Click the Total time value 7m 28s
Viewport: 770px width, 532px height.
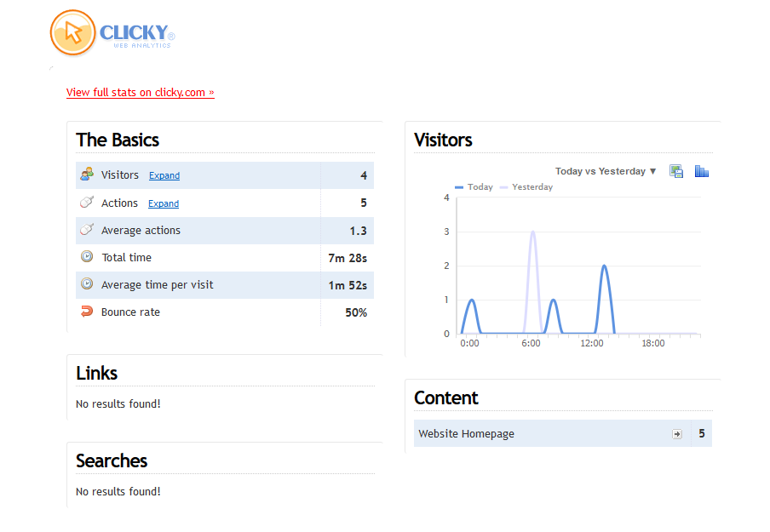point(348,258)
